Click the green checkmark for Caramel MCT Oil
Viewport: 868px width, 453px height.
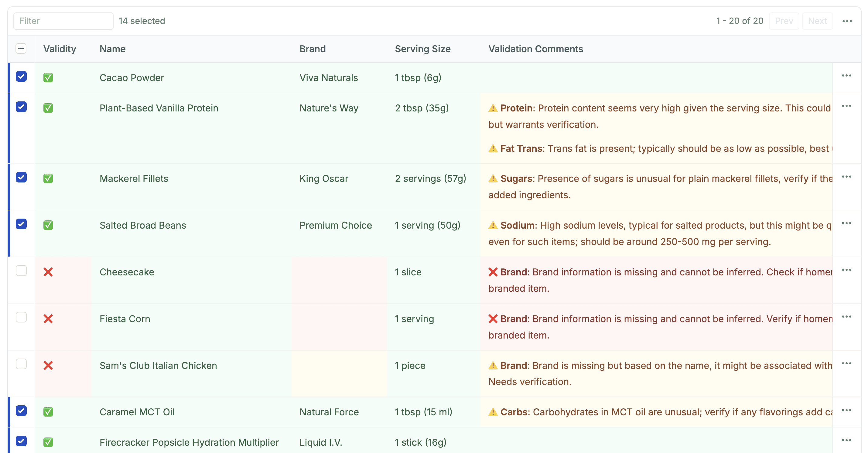(x=48, y=412)
